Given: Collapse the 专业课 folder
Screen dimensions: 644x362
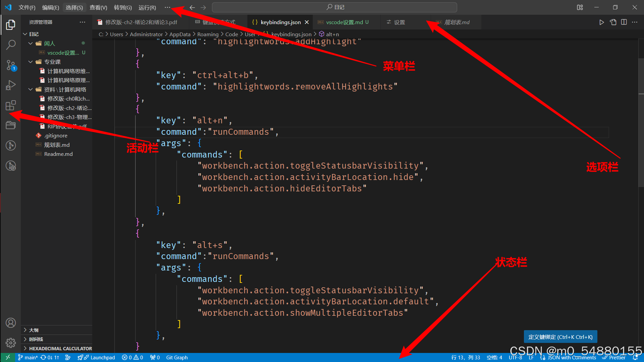Looking at the screenshot, I should (x=31, y=62).
